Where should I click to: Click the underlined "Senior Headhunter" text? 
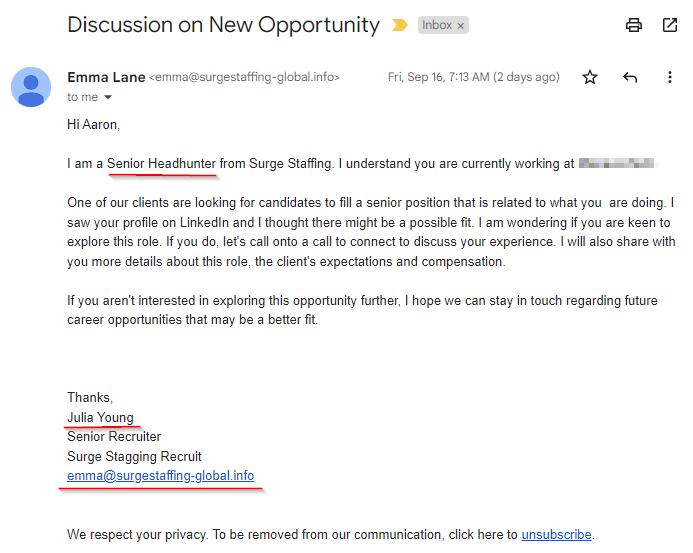[x=161, y=163]
